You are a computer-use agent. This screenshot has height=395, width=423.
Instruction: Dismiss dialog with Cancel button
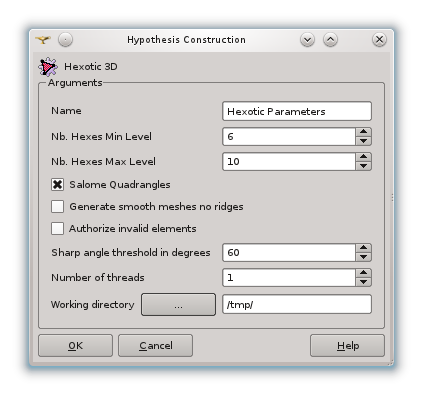pos(155,346)
